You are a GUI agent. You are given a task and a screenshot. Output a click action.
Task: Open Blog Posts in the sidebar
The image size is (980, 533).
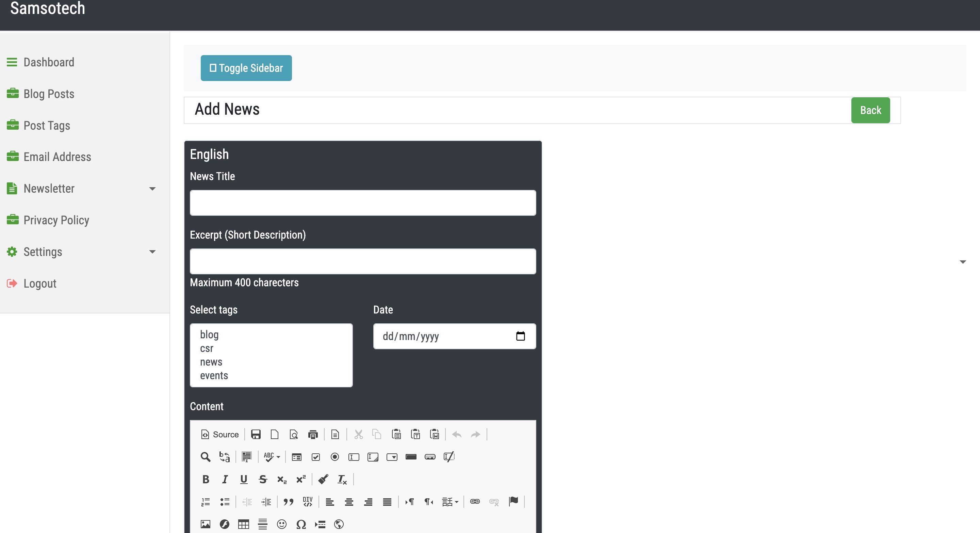[49, 94]
